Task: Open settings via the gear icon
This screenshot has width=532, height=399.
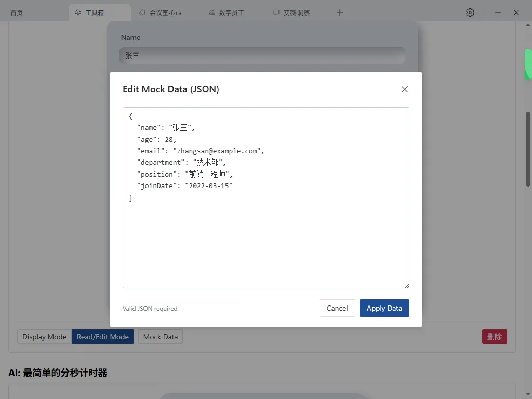Action: coord(470,12)
